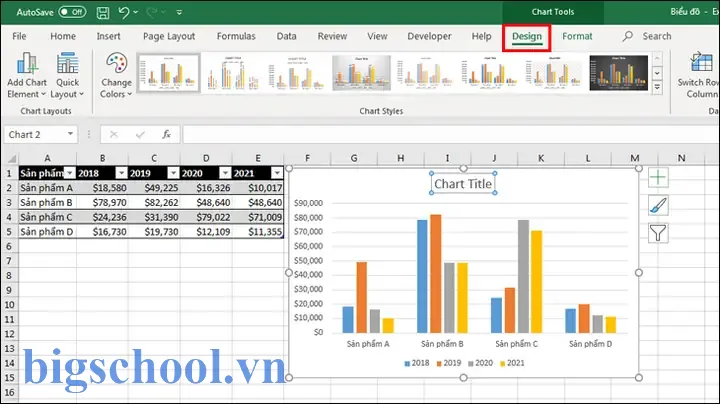Select the Design tab under Chart Tools

pyautogui.click(x=527, y=37)
